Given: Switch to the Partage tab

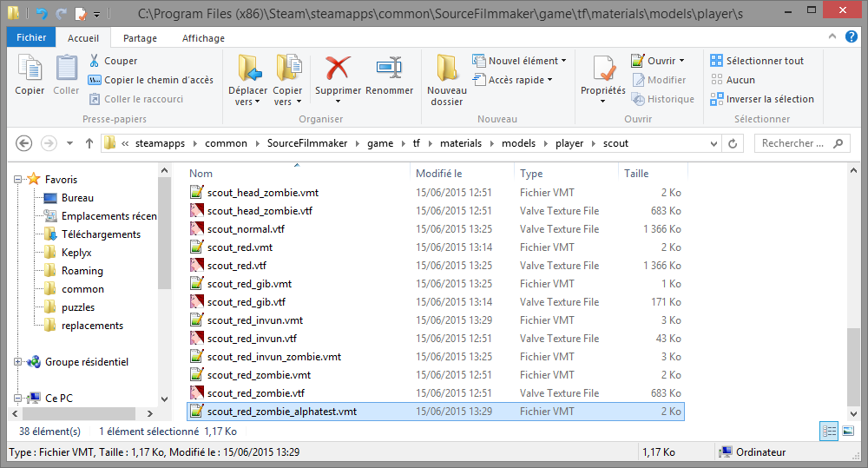Looking at the screenshot, I should click(x=140, y=38).
